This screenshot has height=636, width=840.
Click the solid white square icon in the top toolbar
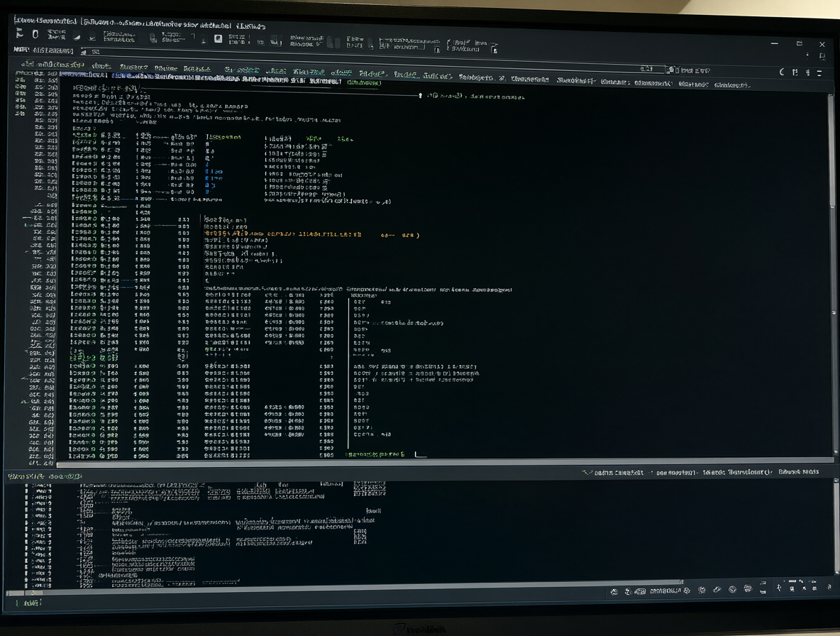tap(218, 38)
